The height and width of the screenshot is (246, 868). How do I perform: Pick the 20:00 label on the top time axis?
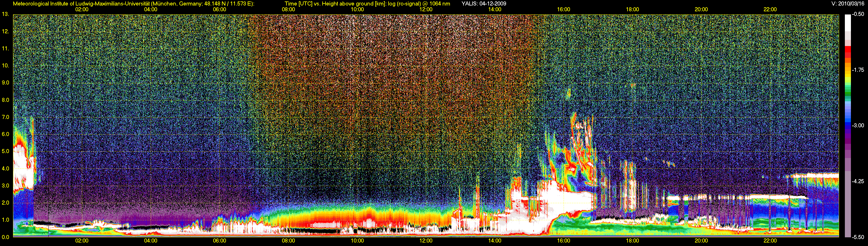[x=701, y=10]
